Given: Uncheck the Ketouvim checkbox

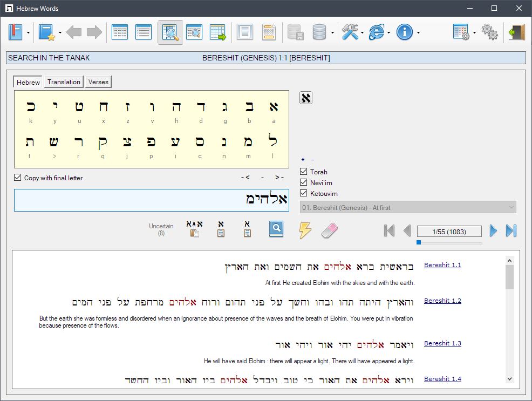Looking at the screenshot, I should click(x=304, y=193).
